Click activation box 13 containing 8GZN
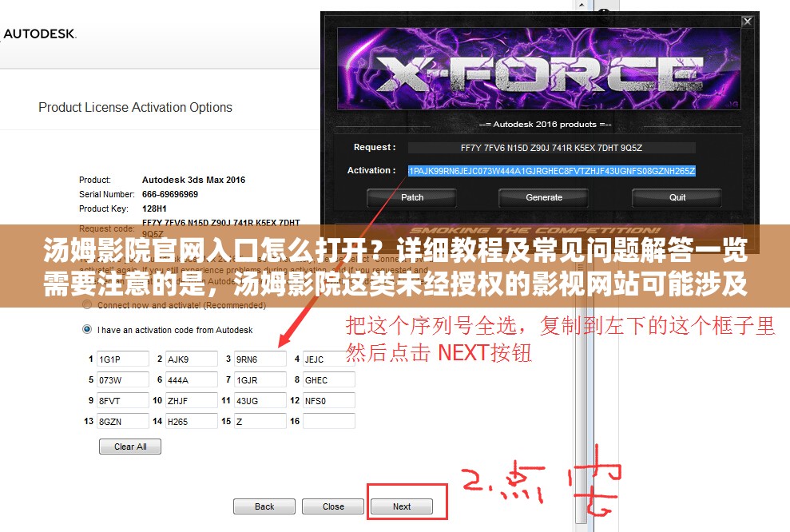Screen dimensions: 790x532 pyautogui.click(x=123, y=421)
